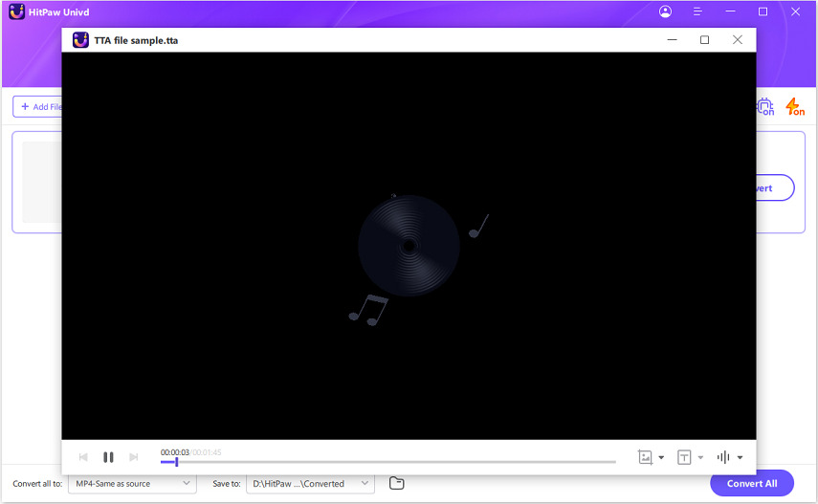The width and height of the screenshot is (818, 504).
Task: Click the audio track waveform icon
Action: tap(723, 457)
